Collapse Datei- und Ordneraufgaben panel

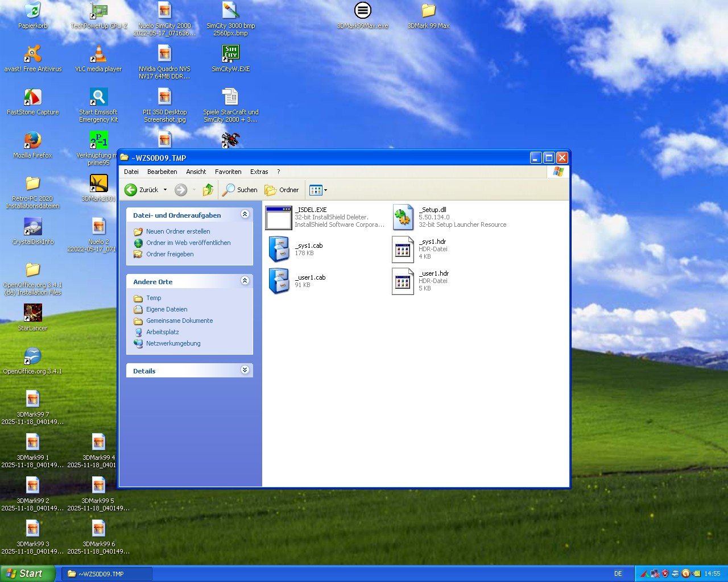point(245,214)
